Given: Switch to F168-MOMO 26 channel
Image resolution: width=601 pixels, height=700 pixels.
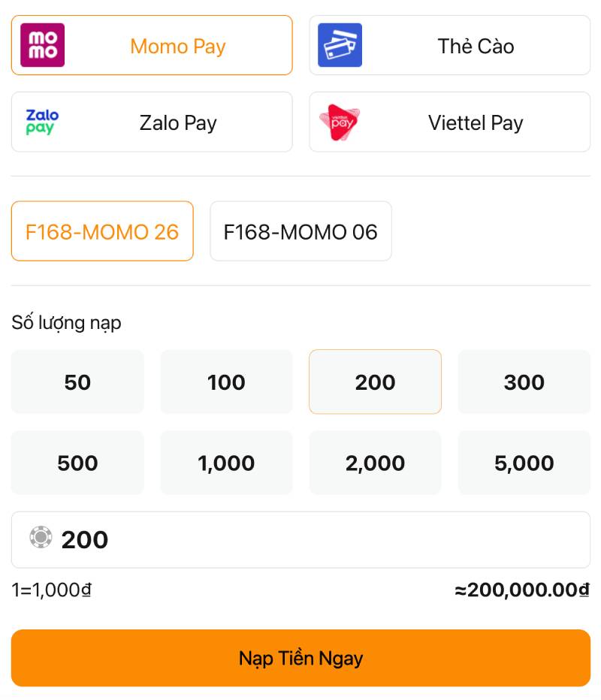Looking at the screenshot, I should (102, 231).
